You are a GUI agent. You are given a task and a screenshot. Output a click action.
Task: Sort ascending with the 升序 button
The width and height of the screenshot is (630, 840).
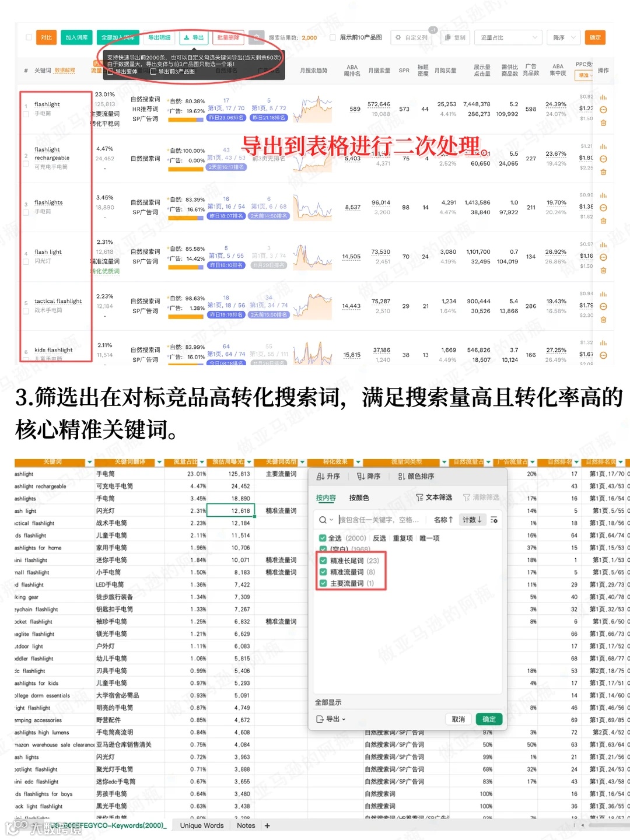(328, 477)
